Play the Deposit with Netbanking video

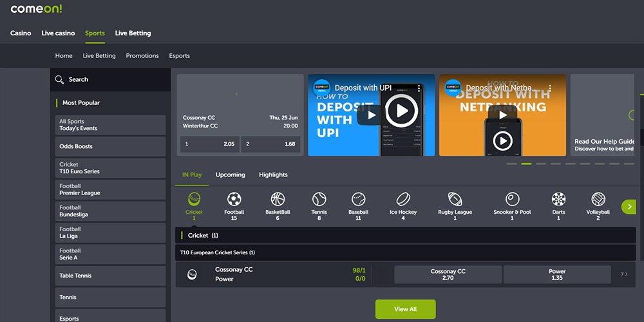[x=503, y=115]
